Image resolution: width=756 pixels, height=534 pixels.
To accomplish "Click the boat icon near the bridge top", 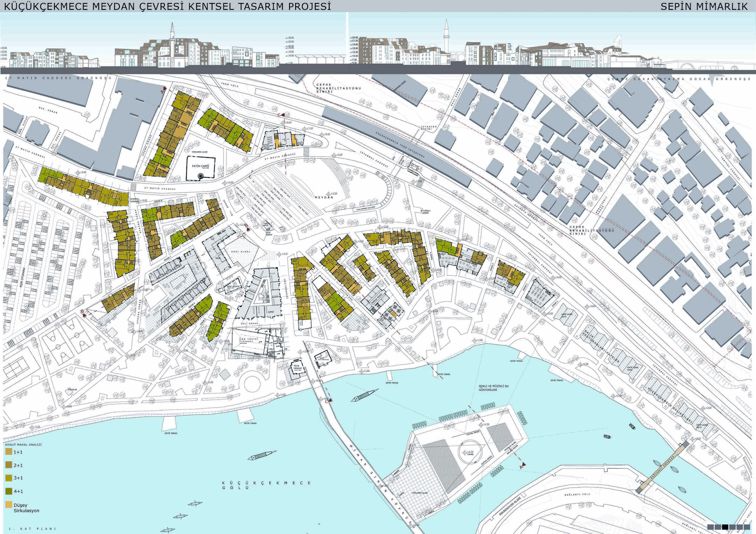I will click(x=364, y=395).
